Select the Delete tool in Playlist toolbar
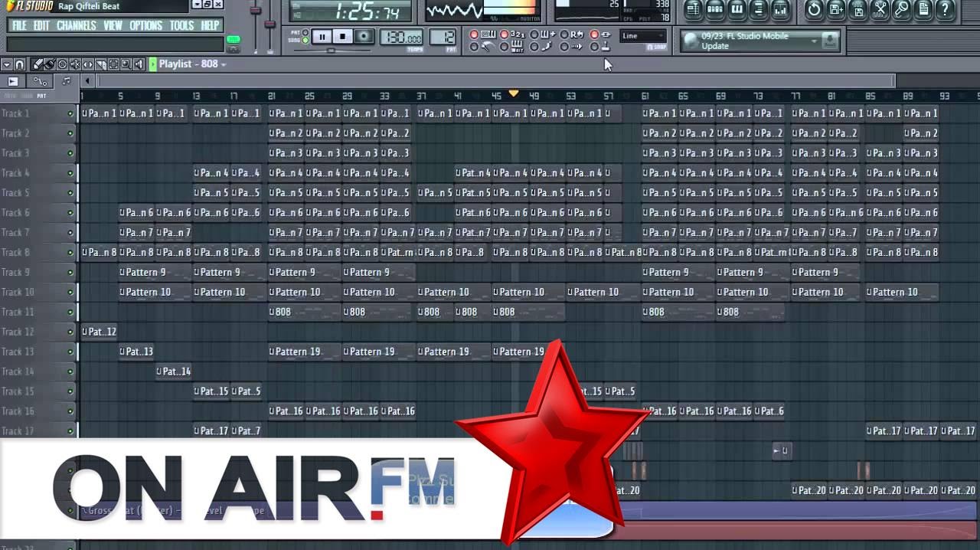The width and height of the screenshot is (980, 550). coord(63,64)
